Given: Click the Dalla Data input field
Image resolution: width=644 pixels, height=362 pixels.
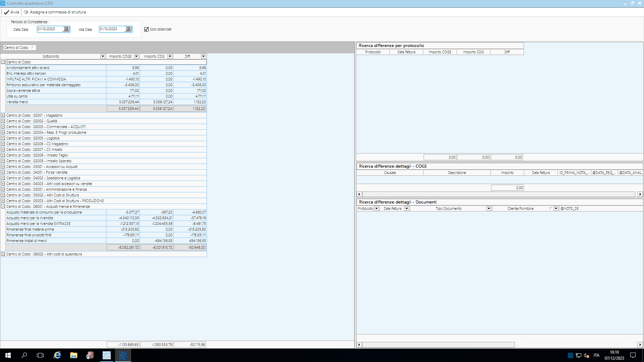Looking at the screenshot, I should tap(50, 29).
